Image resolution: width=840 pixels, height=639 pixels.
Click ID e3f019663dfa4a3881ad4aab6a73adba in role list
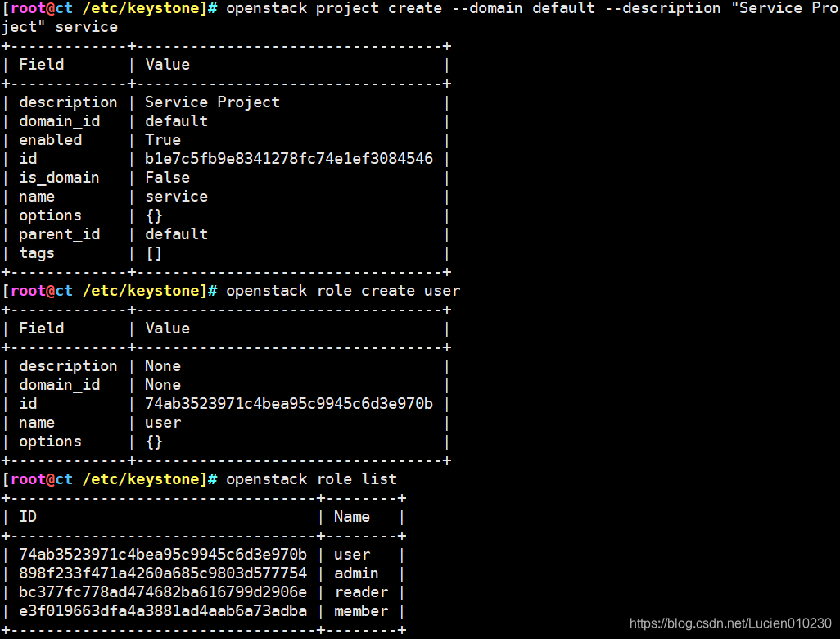pyautogui.click(x=163, y=610)
